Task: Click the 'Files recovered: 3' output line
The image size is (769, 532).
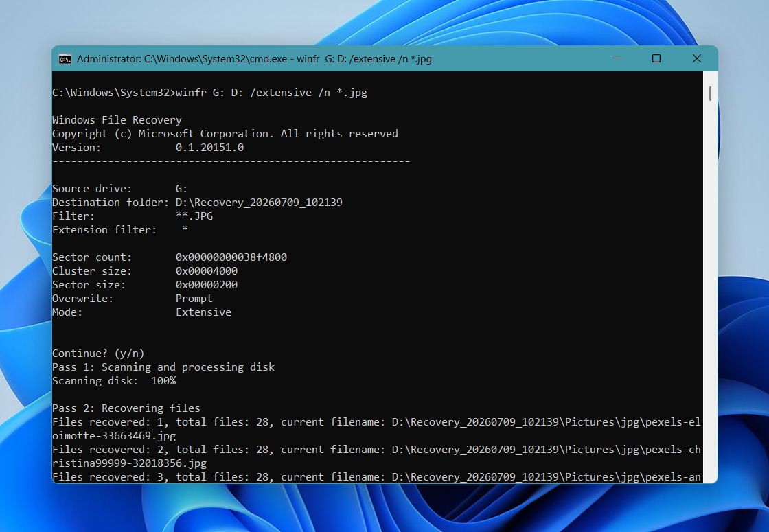Action: [x=377, y=477]
